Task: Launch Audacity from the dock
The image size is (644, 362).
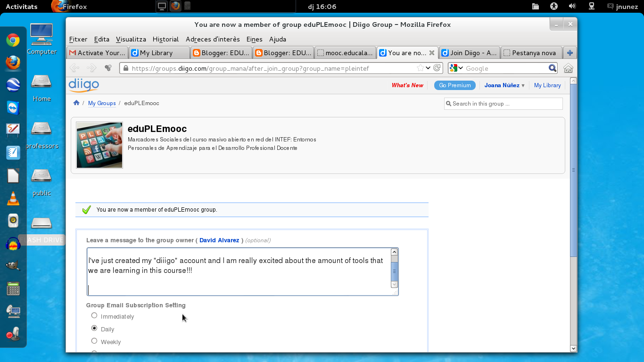Action: [x=13, y=244]
